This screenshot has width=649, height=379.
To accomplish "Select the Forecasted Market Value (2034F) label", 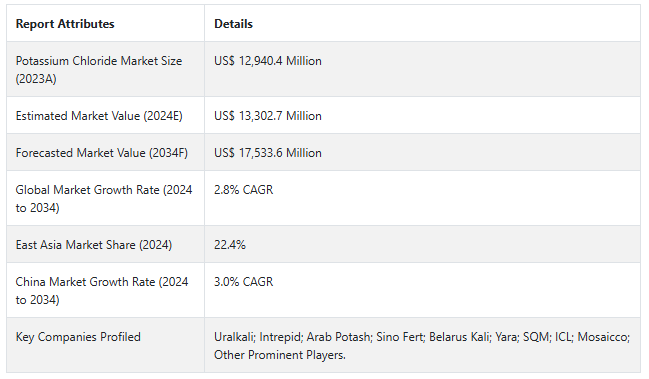I will [102, 153].
